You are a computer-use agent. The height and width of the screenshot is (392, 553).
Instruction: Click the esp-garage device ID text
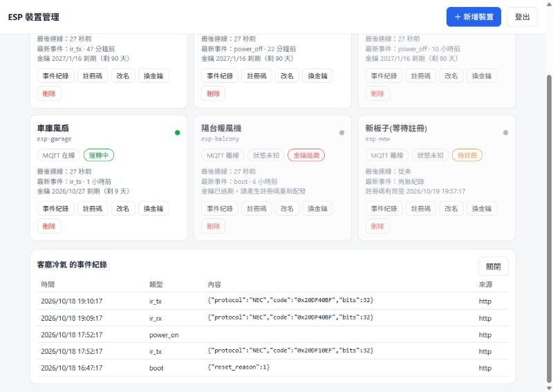click(x=55, y=139)
